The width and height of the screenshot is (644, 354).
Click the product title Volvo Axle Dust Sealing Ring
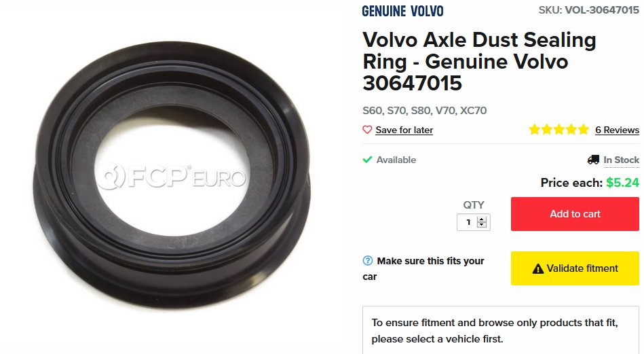(x=479, y=61)
